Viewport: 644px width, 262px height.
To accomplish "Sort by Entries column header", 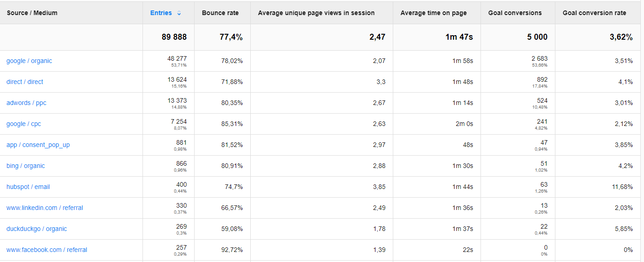I will coord(161,13).
